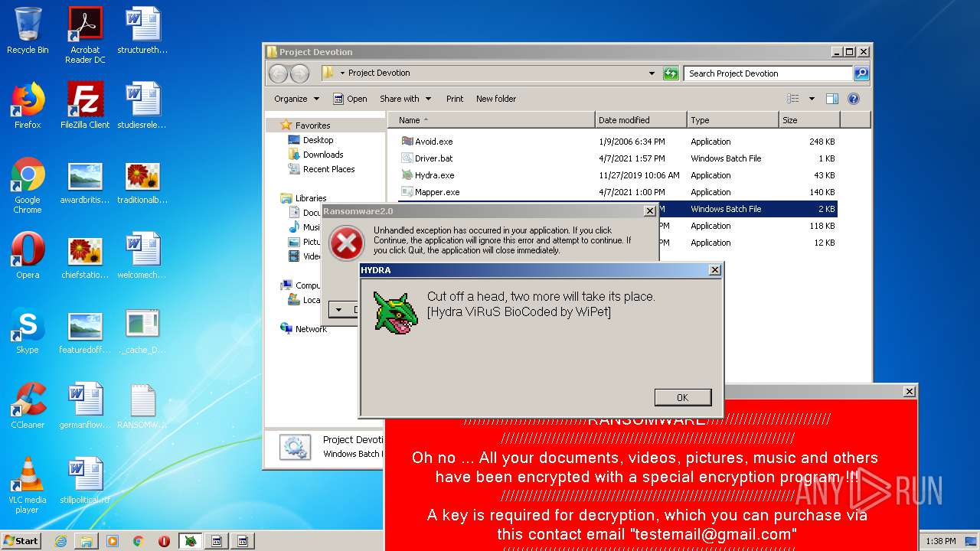Click the search magnifier in Explorer

coord(861,73)
